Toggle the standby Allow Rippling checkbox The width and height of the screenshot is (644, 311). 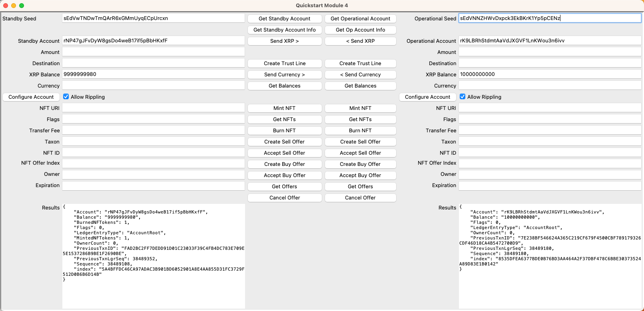pos(66,97)
